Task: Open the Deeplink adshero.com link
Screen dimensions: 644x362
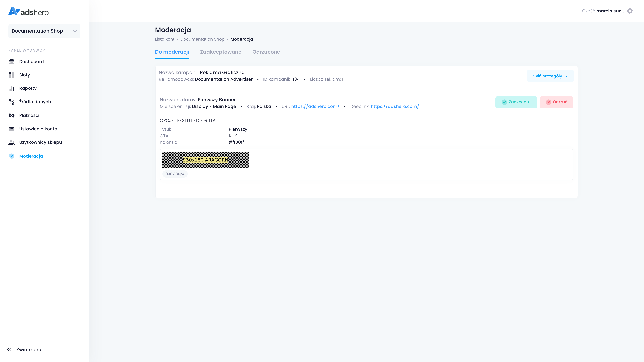Action: (x=395, y=106)
